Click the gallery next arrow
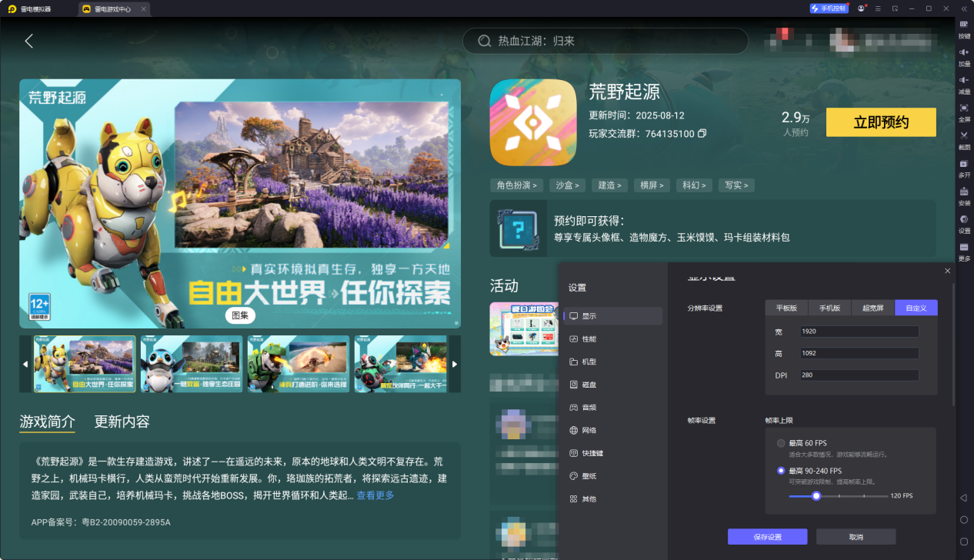 click(x=455, y=364)
